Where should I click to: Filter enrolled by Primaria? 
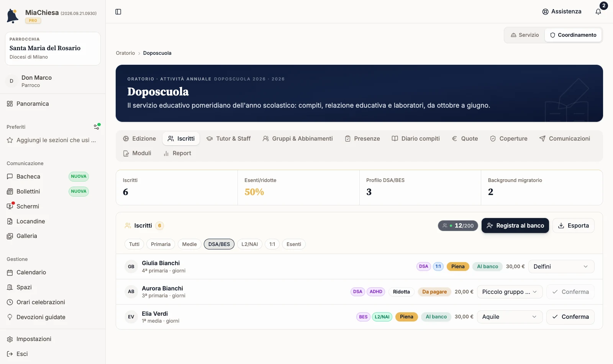161,244
